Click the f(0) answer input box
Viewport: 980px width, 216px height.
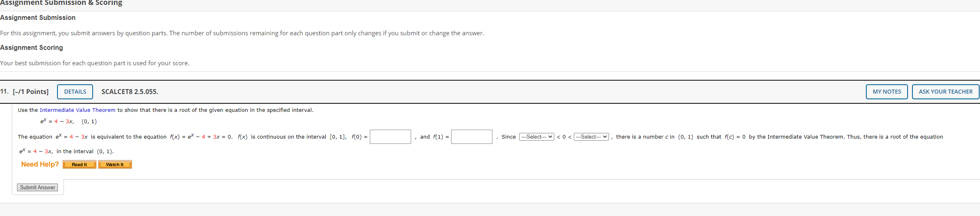coord(390,137)
